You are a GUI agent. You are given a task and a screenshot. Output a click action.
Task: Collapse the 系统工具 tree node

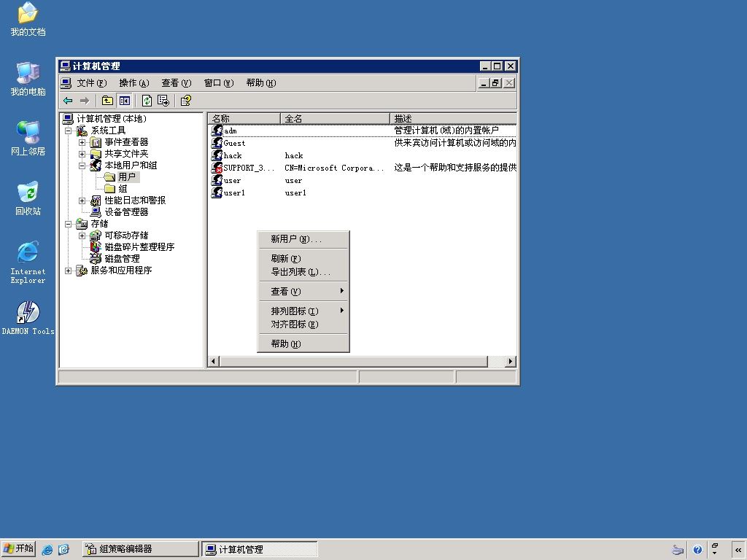68,131
